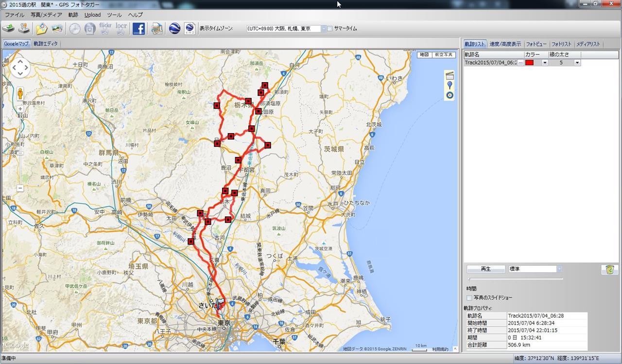Click the map zoom in plus button
The height and width of the screenshot is (364, 622).
pyautogui.click(x=20, y=109)
